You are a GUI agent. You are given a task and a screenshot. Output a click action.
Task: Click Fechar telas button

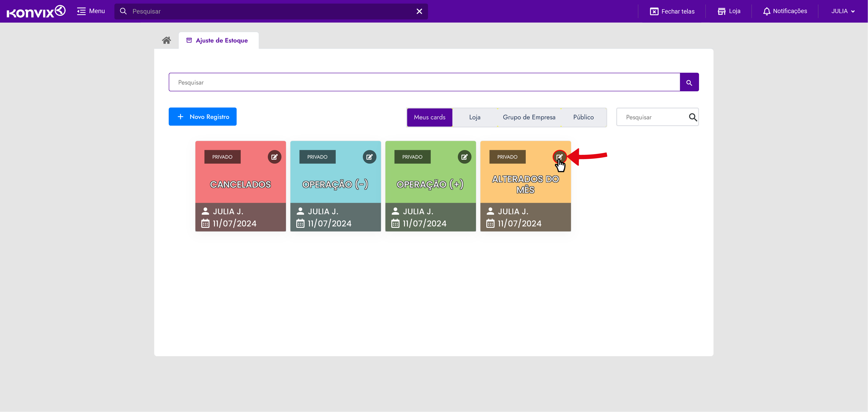pos(672,12)
